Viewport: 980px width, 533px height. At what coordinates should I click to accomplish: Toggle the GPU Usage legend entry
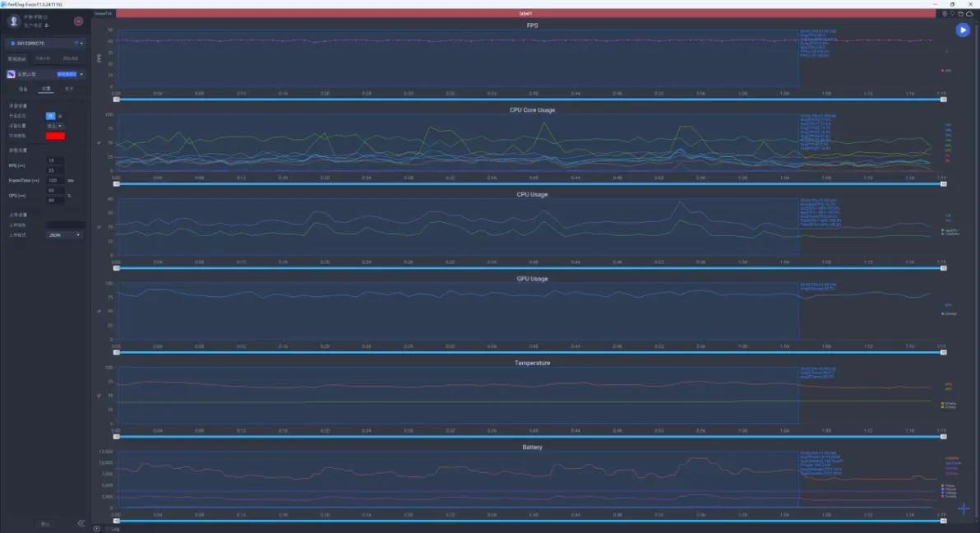pos(949,313)
